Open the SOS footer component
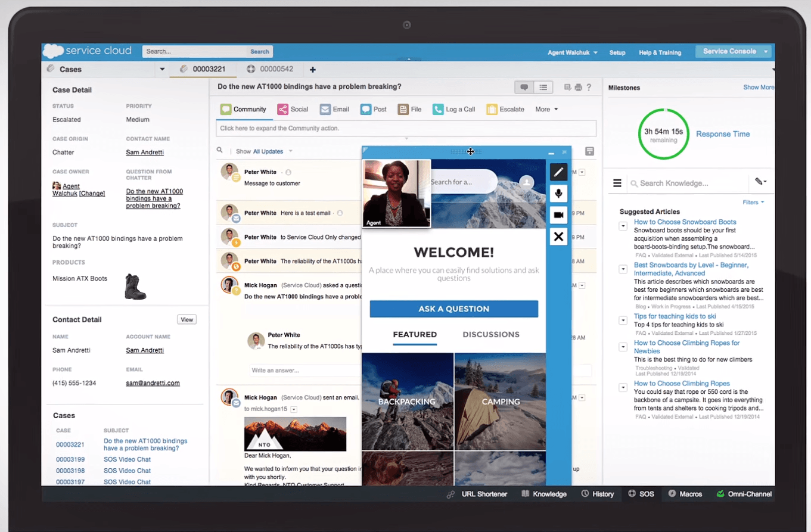Image resolution: width=811 pixels, height=532 pixels. coord(641,494)
